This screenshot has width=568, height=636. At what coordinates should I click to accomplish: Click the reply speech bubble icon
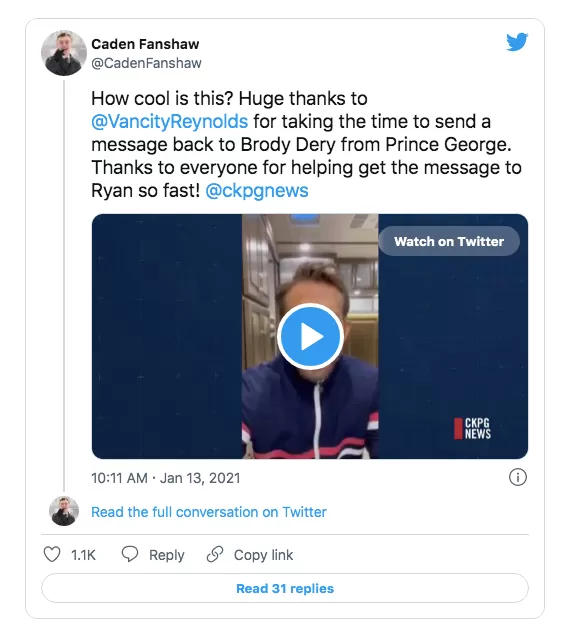click(130, 554)
